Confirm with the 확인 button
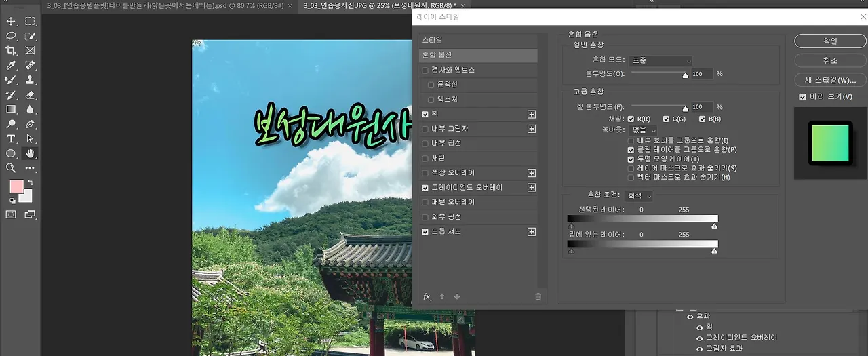Image resolution: width=868 pixels, height=356 pixels. tap(830, 41)
